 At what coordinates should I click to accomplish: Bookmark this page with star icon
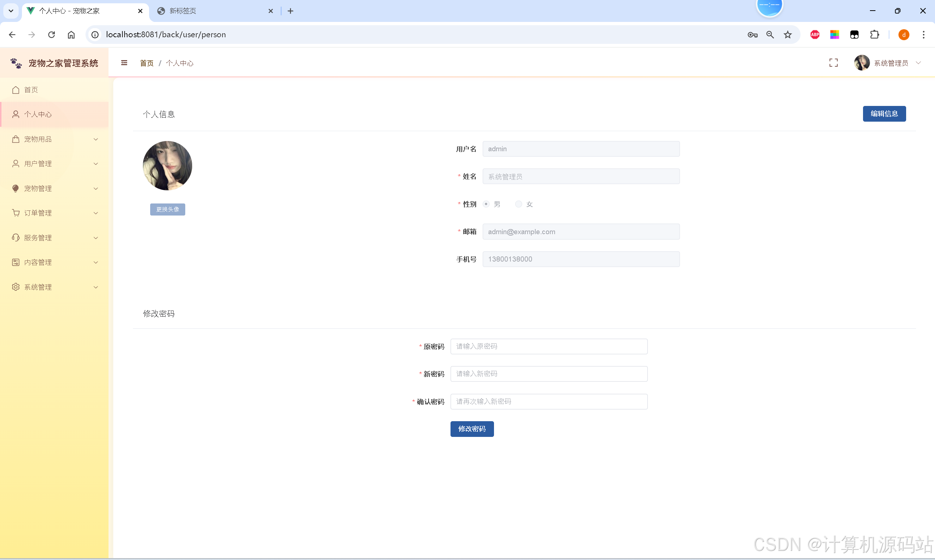coord(788,35)
